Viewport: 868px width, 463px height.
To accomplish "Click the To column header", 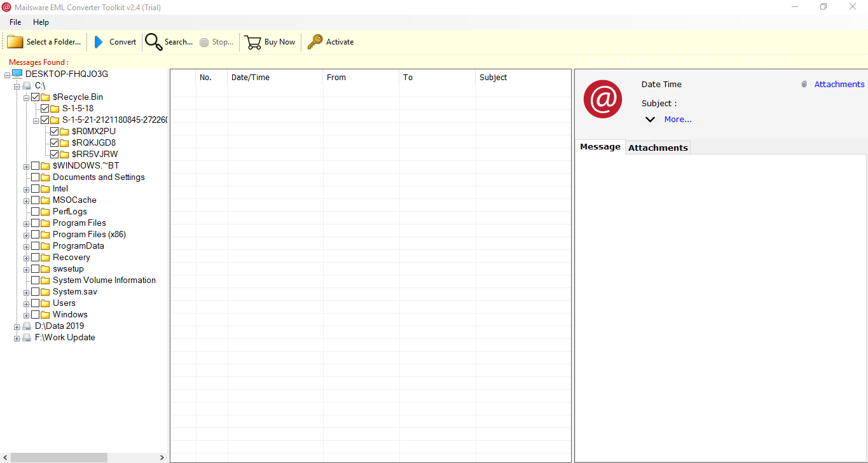I will pos(437,78).
